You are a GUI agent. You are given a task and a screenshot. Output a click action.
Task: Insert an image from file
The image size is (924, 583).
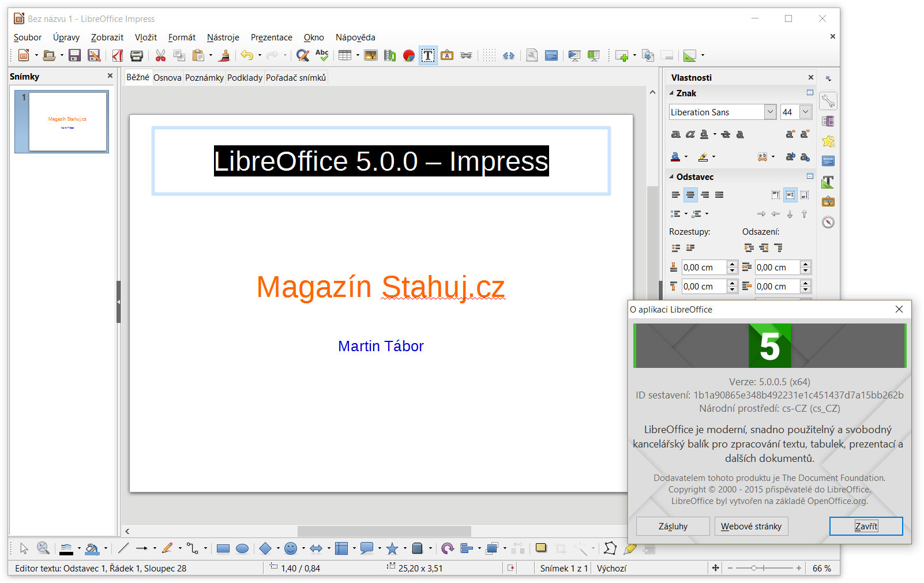tap(371, 55)
